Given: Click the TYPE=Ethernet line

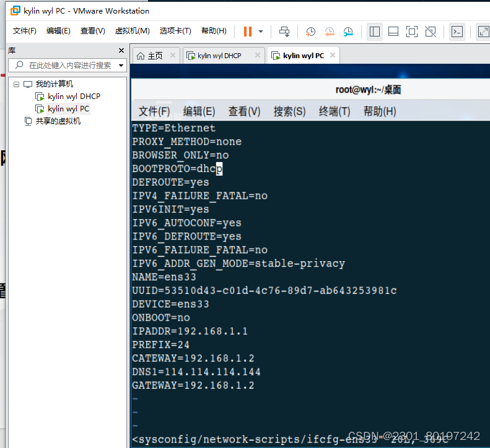Looking at the screenshot, I should tap(173, 128).
